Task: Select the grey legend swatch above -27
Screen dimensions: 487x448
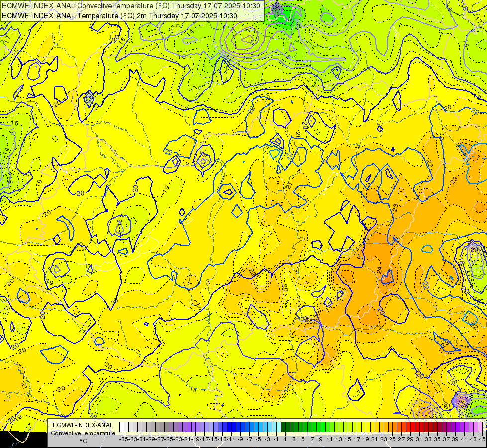Action: pyautogui.click(x=158, y=427)
